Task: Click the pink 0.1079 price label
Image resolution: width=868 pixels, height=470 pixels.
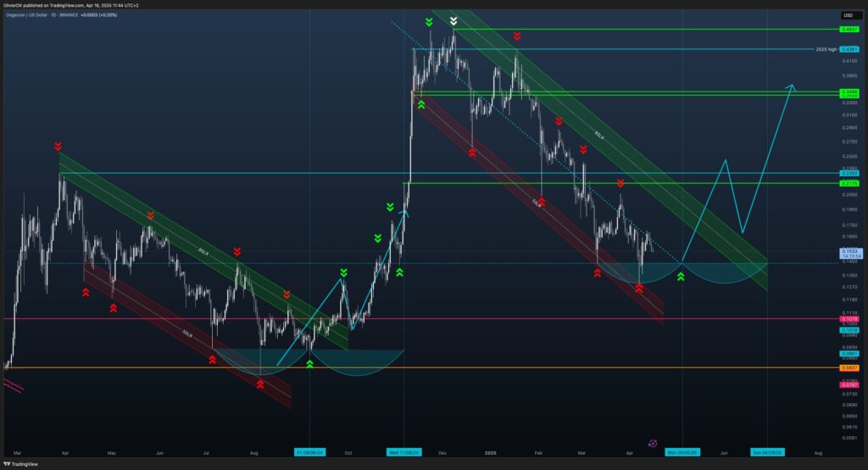Action: point(849,319)
